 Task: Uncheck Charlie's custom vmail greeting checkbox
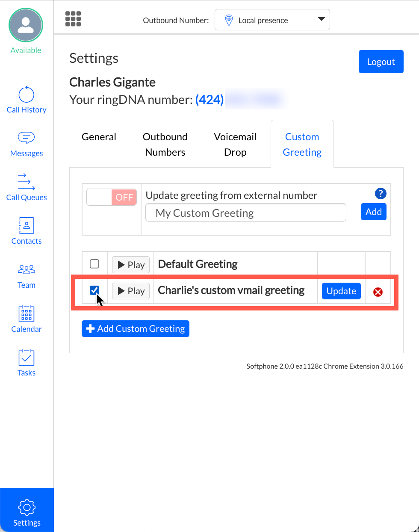click(x=94, y=290)
